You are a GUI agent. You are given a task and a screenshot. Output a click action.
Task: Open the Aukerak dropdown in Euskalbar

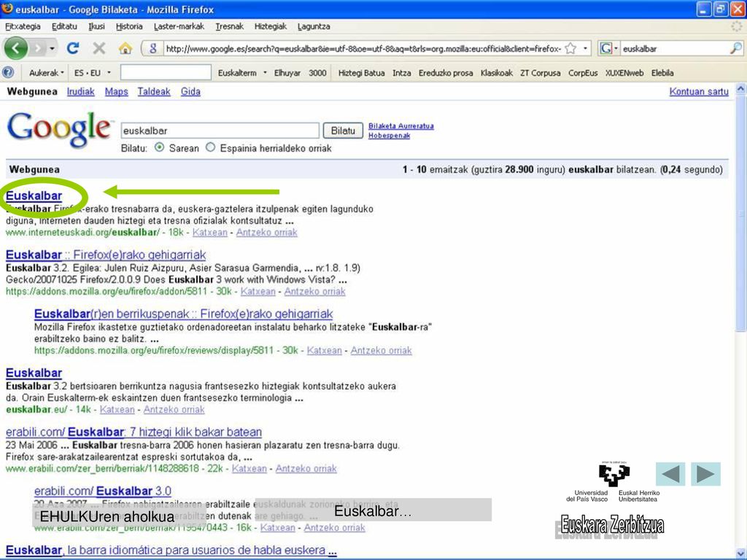point(46,73)
